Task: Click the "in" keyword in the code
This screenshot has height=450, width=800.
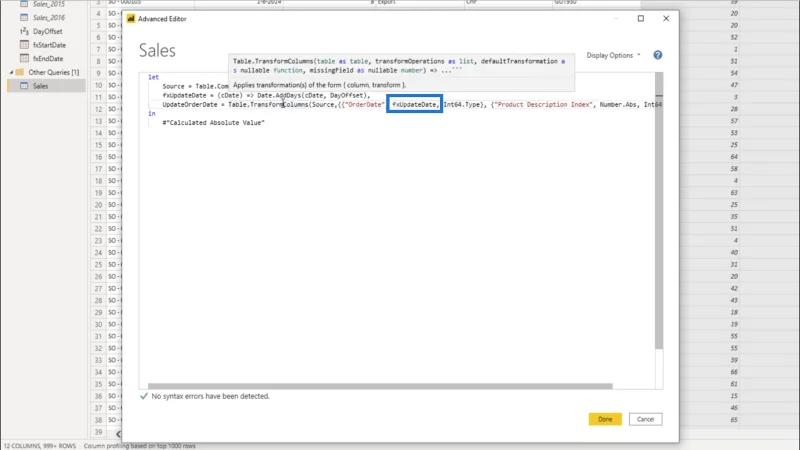Action: (152, 113)
